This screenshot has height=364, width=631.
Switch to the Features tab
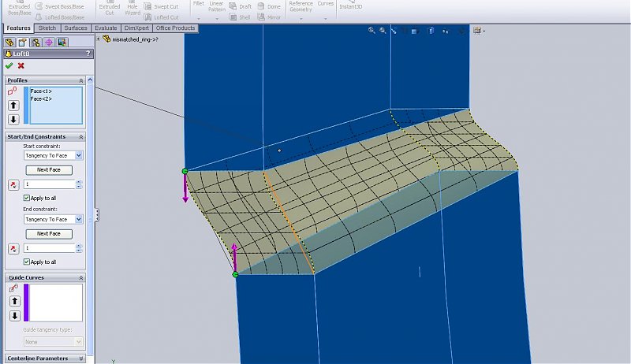(18, 28)
